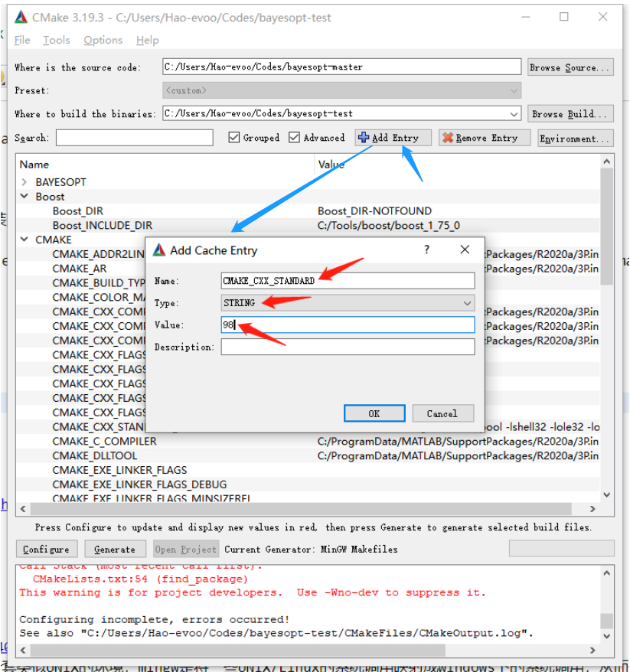Screen dimensions: 630x672
Task: Click the Description input field
Action: pyautogui.click(x=348, y=347)
